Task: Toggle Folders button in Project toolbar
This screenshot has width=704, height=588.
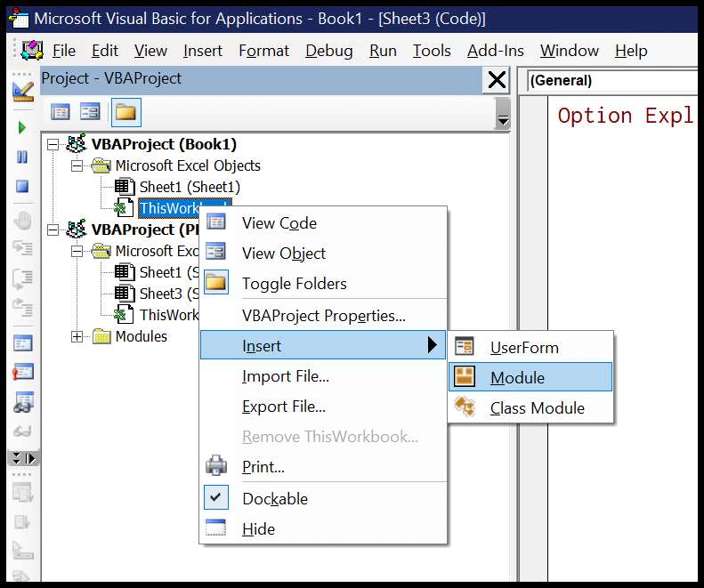Action: pos(126,112)
